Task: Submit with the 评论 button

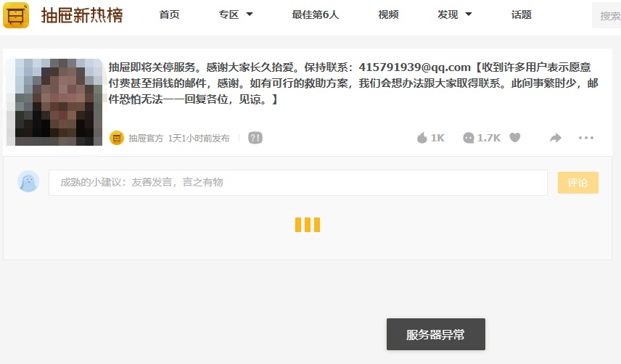Action: click(578, 183)
